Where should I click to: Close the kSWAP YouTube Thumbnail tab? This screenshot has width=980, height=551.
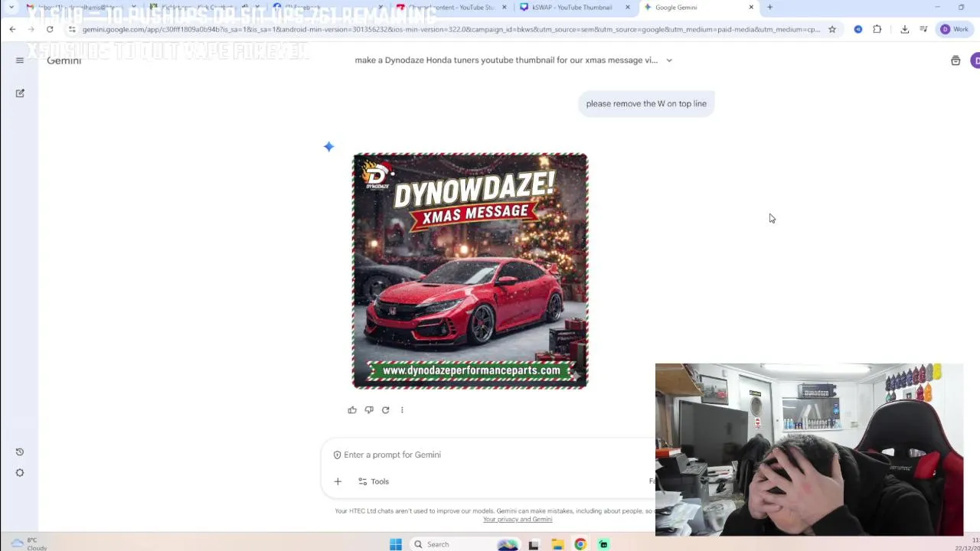(628, 8)
